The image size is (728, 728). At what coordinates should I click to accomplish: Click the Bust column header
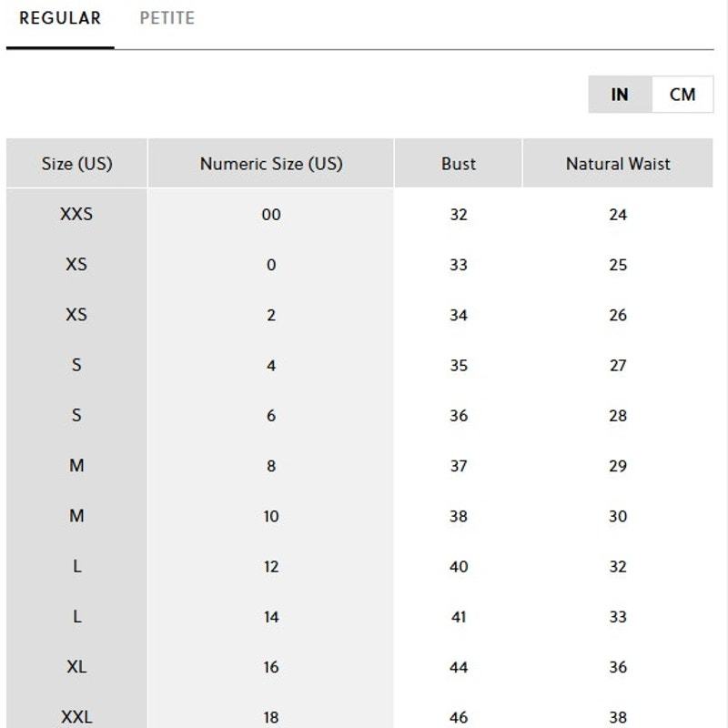pyautogui.click(x=459, y=164)
